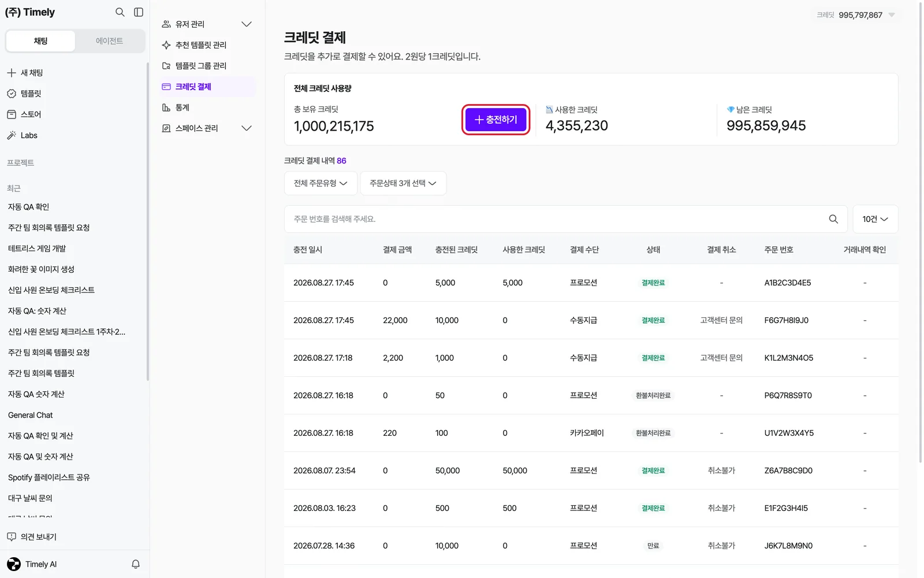Click order number Z6A7B8C9D0
924x578 pixels.
[x=788, y=470]
